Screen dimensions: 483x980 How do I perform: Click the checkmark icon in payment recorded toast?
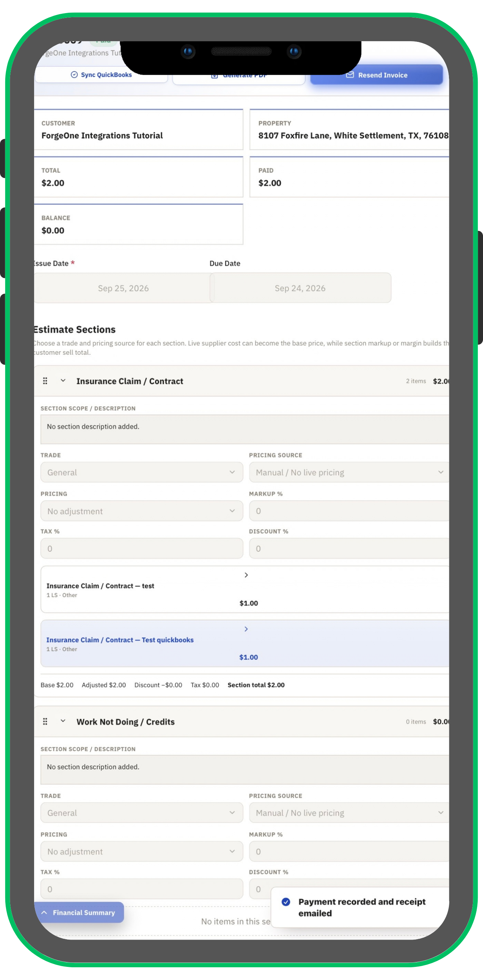[x=286, y=902]
